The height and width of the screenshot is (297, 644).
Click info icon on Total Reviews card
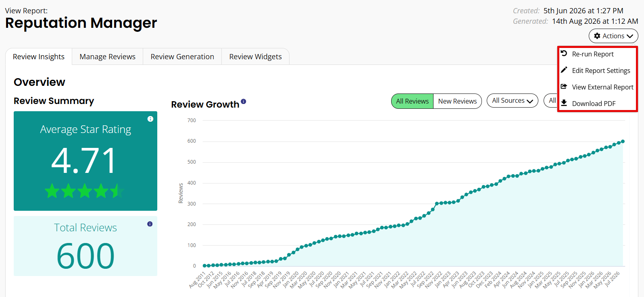(150, 224)
